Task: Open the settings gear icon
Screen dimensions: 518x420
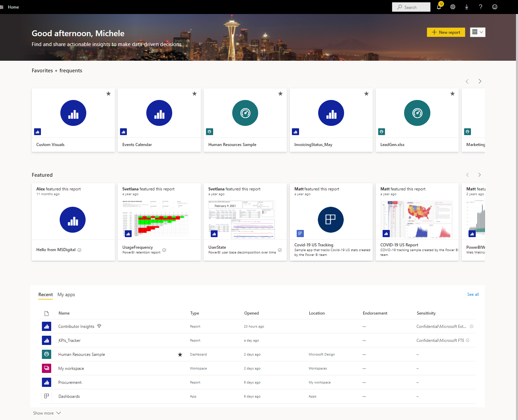Action: [x=453, y=7]
